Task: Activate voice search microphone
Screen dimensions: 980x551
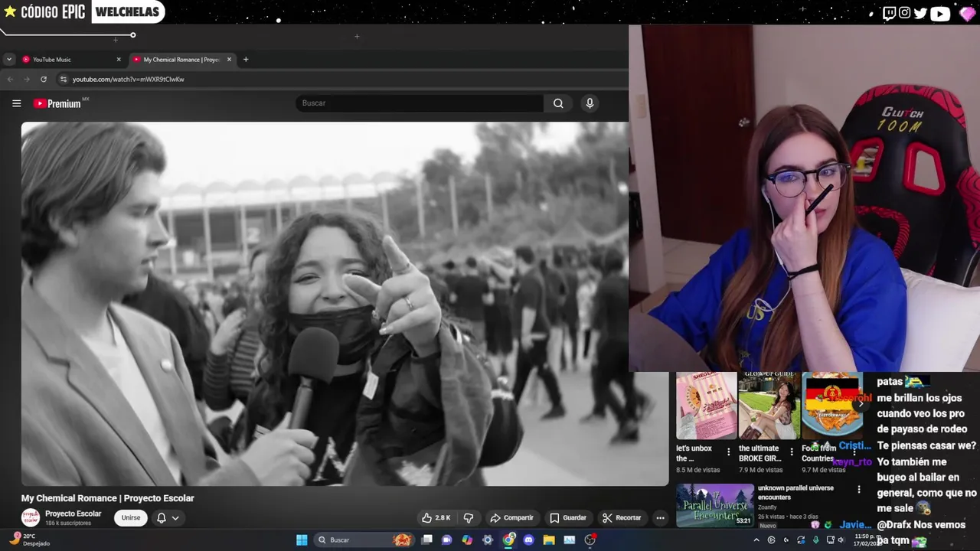Action: (590, 103)
